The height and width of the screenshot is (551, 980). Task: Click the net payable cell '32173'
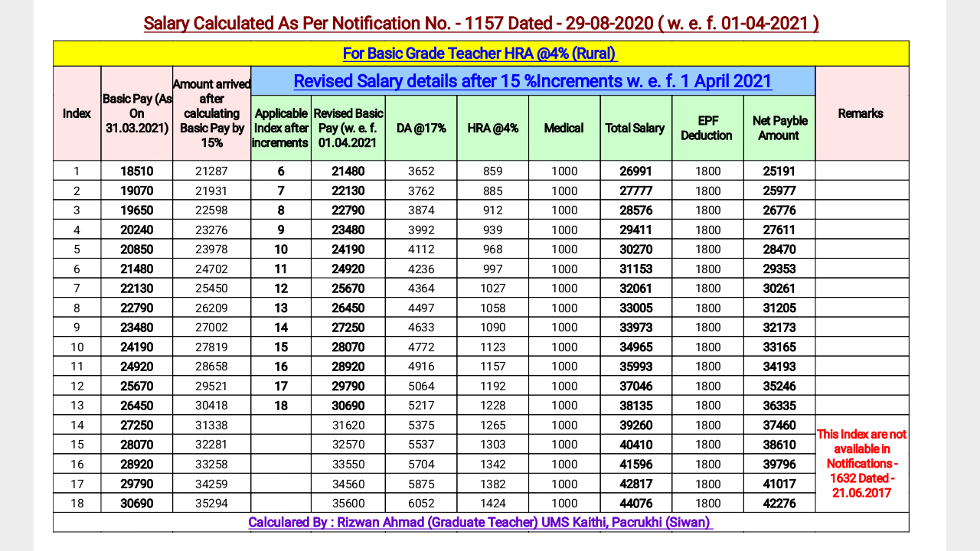click(779, 328)
